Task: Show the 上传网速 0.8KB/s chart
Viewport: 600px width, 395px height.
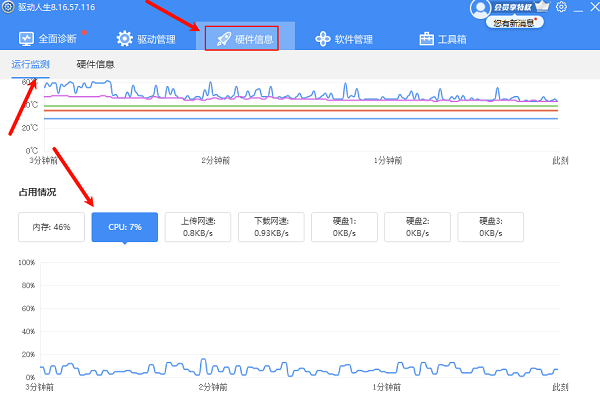Action: click(198, 227)
